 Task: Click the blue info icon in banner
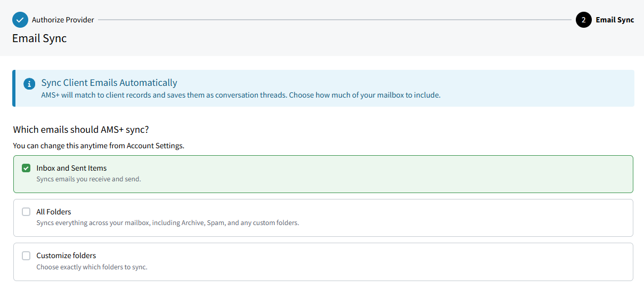tap(29, 84)
